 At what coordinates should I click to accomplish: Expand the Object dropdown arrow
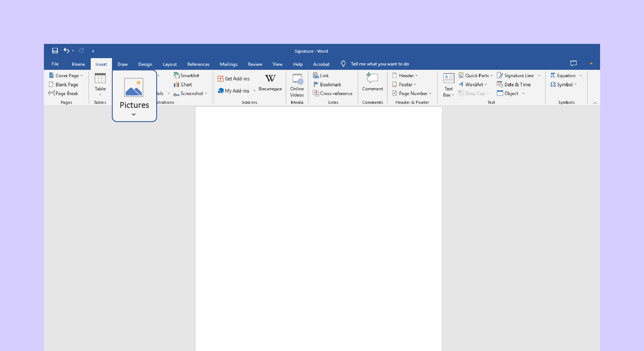(523, 94)
